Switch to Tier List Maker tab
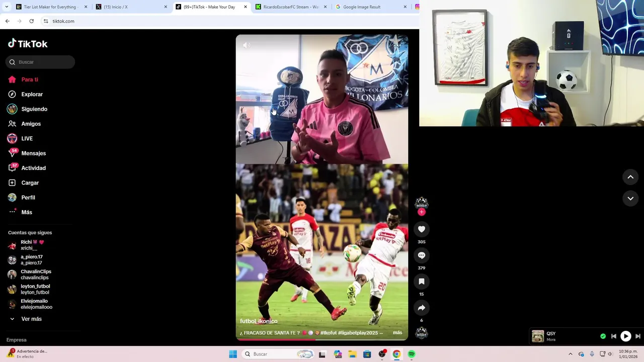 (x=52, y=7)
